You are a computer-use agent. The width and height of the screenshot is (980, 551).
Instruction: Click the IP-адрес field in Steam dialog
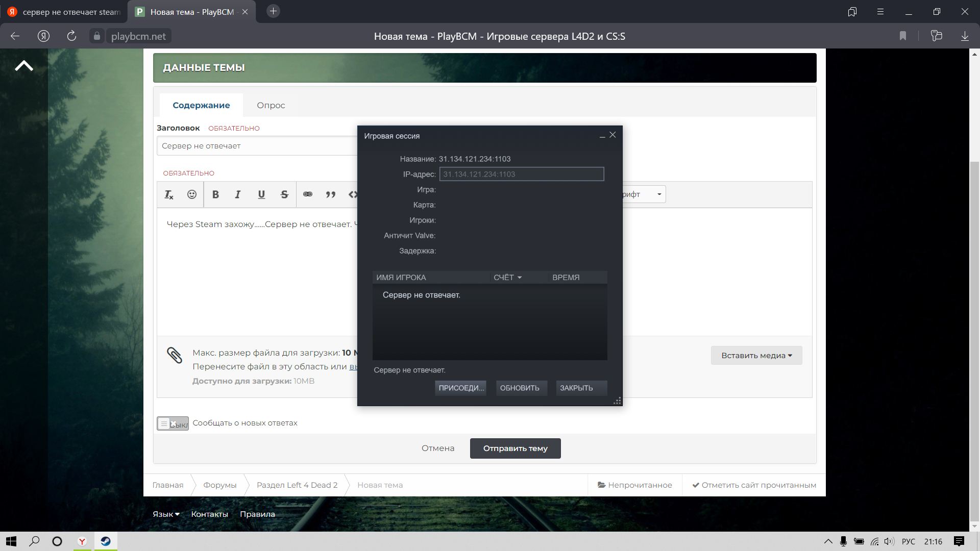pyautogui.click(x=522, y=174)
